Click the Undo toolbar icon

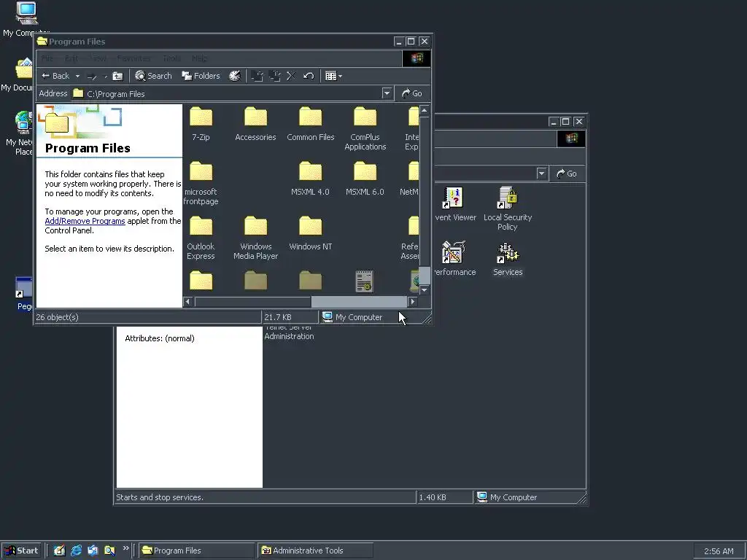point(309,76)
